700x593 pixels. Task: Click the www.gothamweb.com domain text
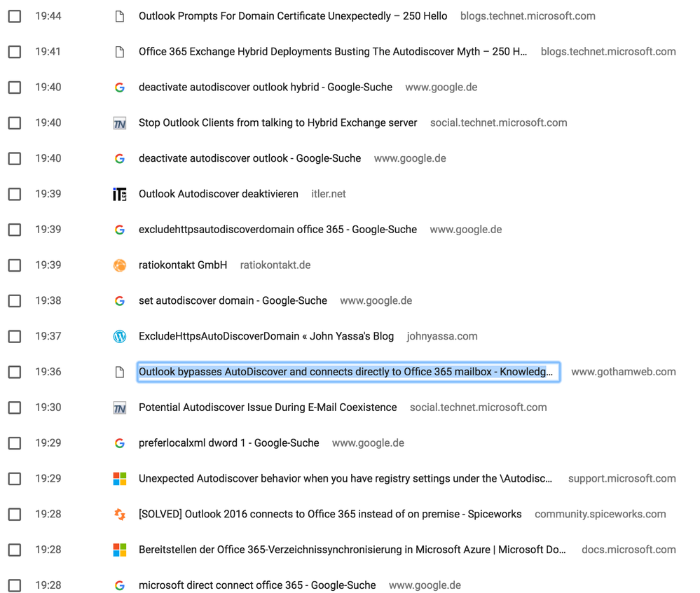624,372
